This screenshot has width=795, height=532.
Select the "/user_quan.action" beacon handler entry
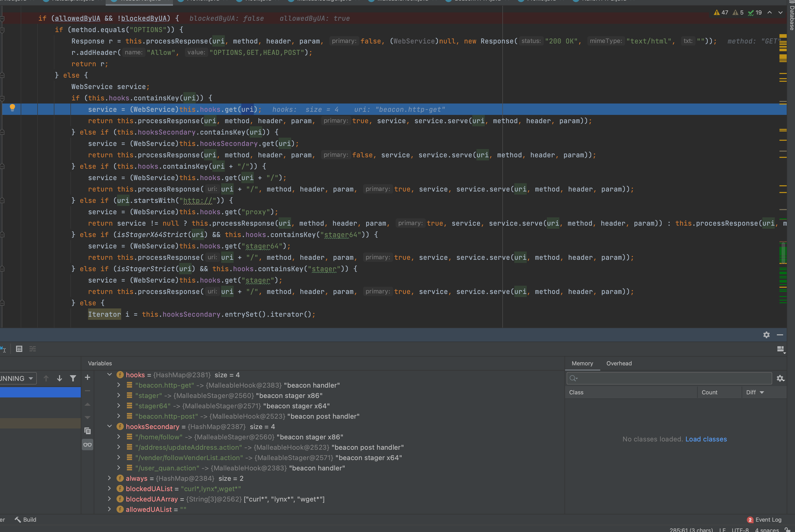click(240, 468)
